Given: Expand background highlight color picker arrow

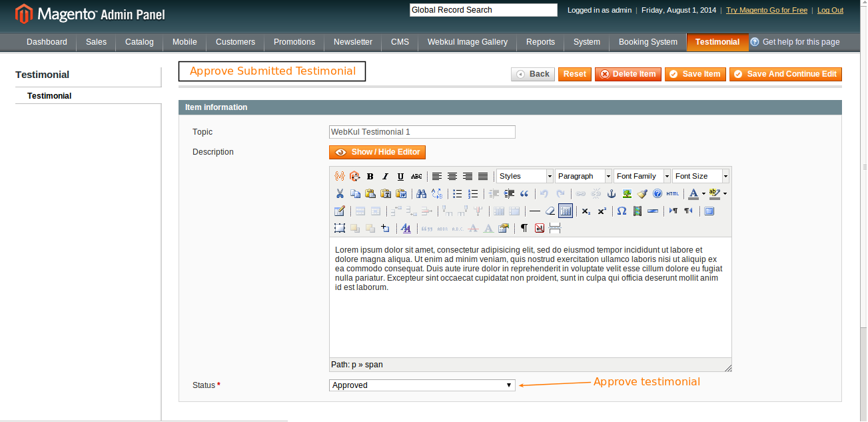Looking at the screenshot, I should pyautogui.click(x=725, y=193).
